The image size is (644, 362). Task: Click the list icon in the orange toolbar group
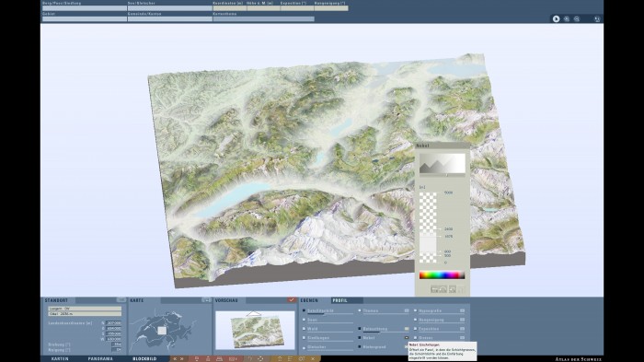pos(291,358)
